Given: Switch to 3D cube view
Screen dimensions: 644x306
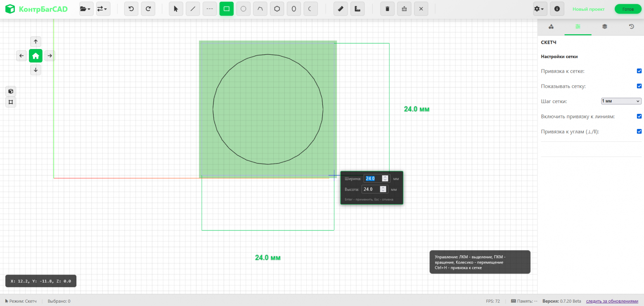Looking at the screenshot, I should click(x=11, y=91).
